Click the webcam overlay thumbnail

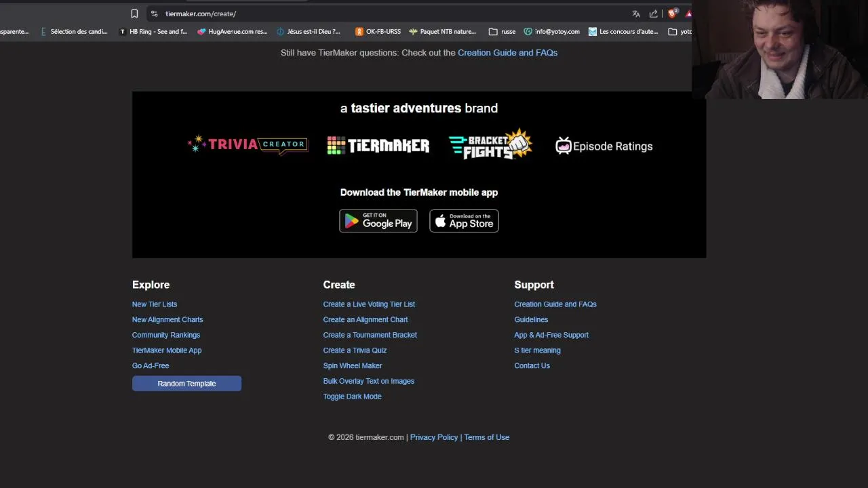point(780,49)
